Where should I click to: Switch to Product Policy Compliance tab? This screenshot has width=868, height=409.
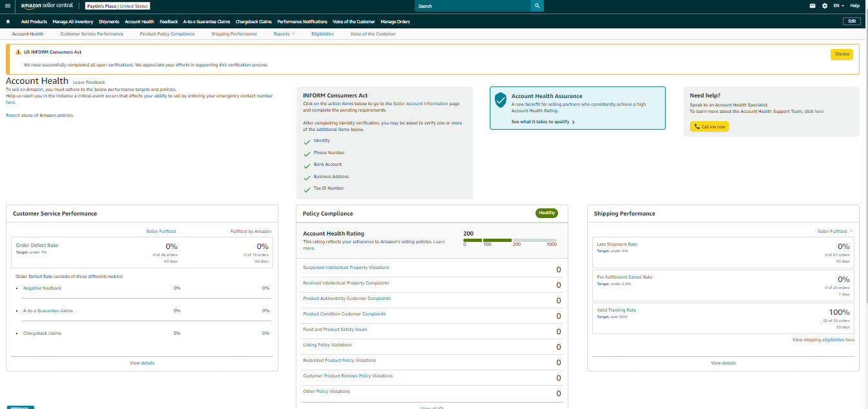(x=167, y=34)
